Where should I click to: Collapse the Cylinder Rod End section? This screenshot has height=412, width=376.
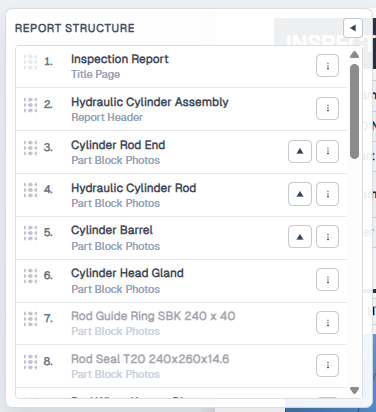300,151
